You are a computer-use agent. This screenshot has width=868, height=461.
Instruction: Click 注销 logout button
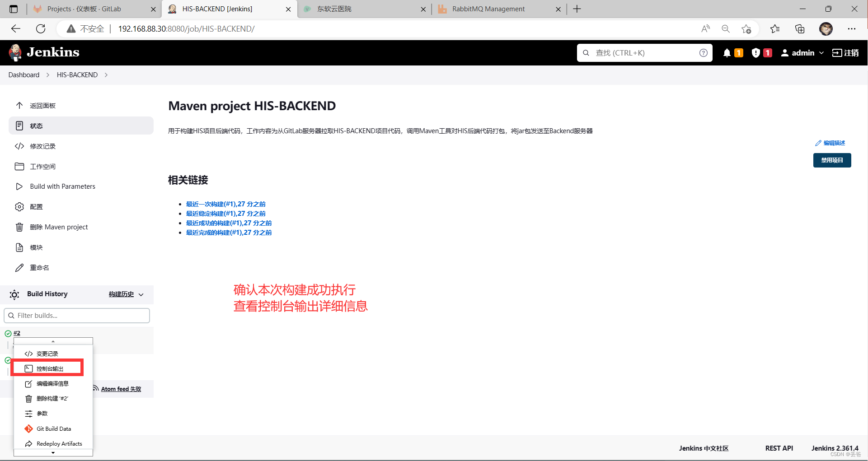[x=845, y=53]
